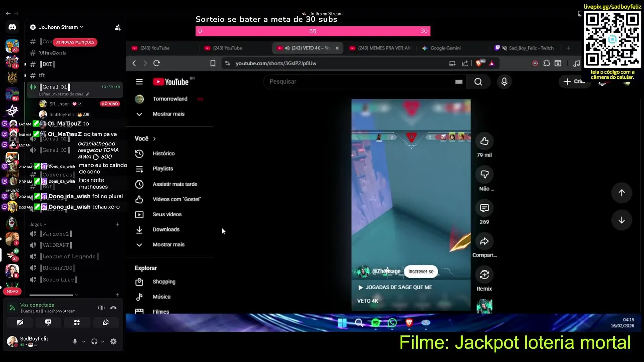The image size is (644, 362).
Task: Open the YouTube hamburger guide menu
Action: click(x=139, y=82)
